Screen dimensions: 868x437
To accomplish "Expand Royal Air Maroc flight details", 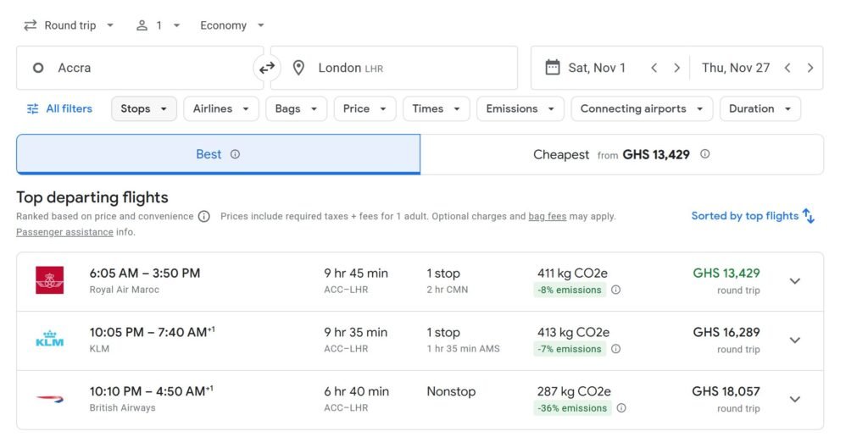I will point(795,281).
